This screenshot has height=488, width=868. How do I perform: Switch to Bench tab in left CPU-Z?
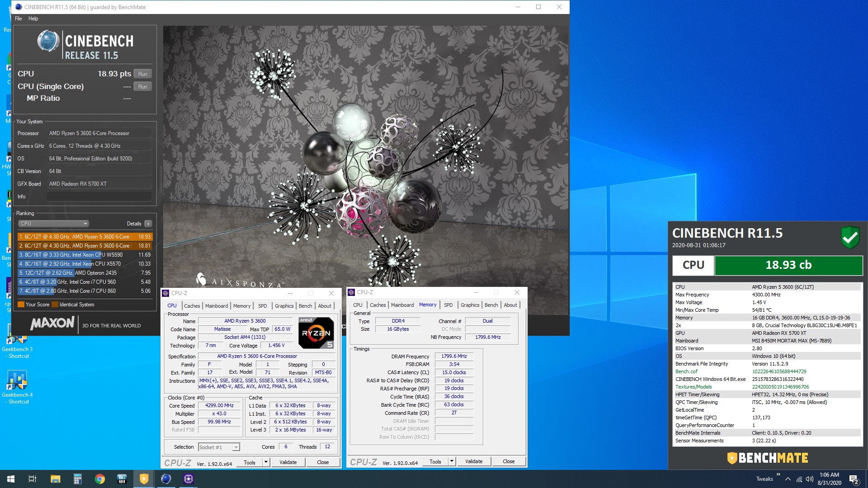click(x=305, y=306)
